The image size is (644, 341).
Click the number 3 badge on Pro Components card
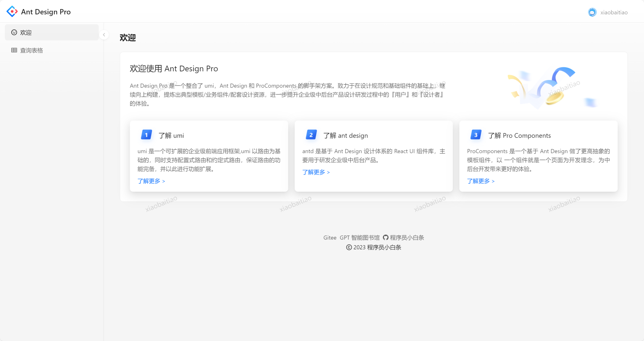point(476,135)
